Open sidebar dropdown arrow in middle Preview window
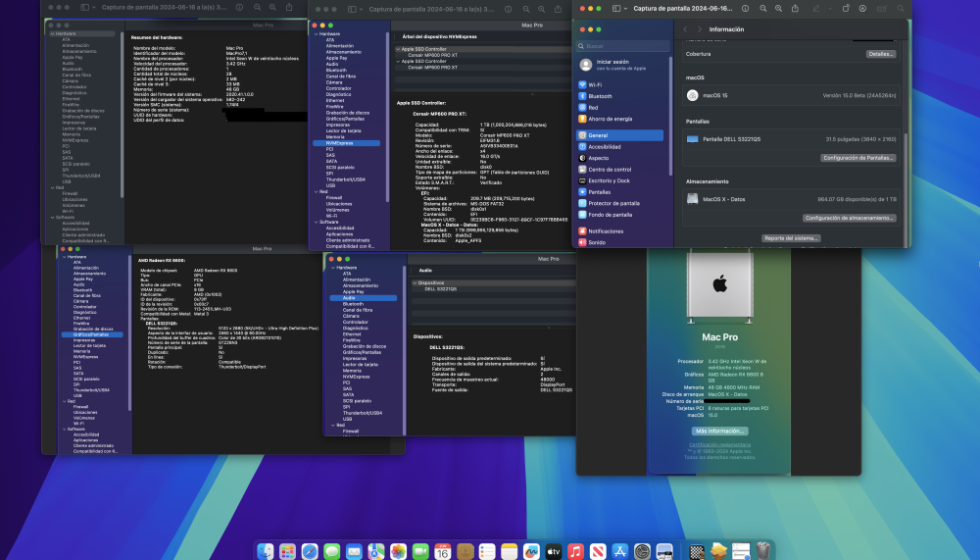This screenshot has width=980, height=560. click(362, 10)
